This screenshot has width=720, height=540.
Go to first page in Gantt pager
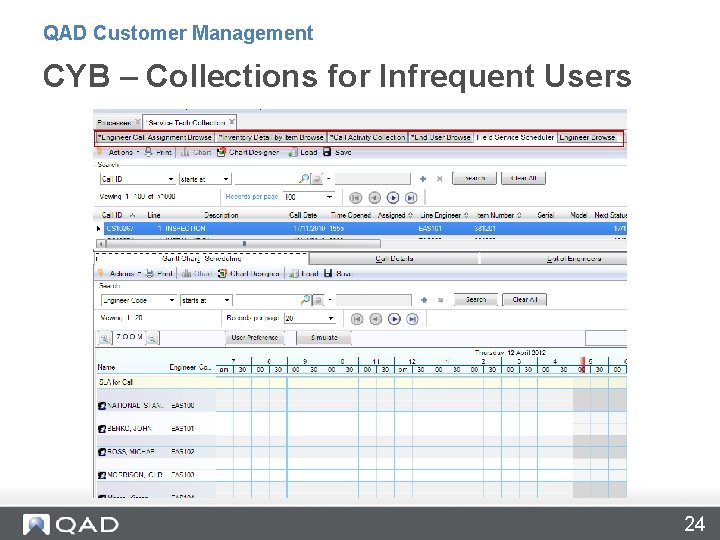point(357,319)
